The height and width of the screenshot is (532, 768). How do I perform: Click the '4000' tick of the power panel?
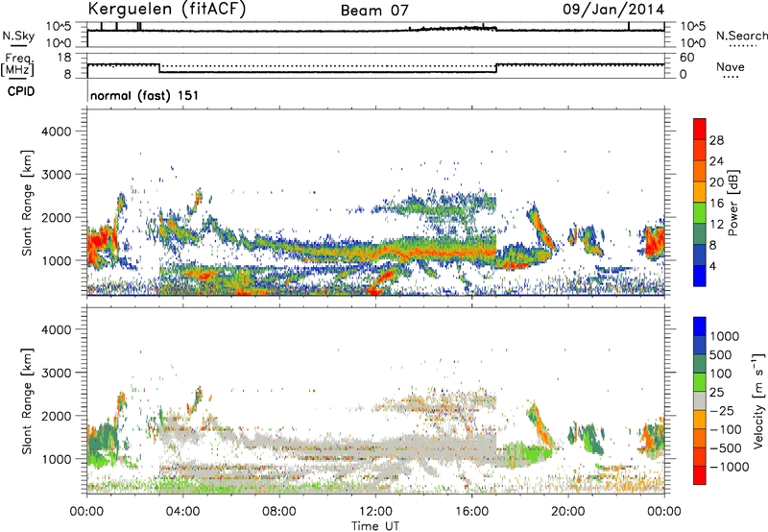(x=57, y=132)
